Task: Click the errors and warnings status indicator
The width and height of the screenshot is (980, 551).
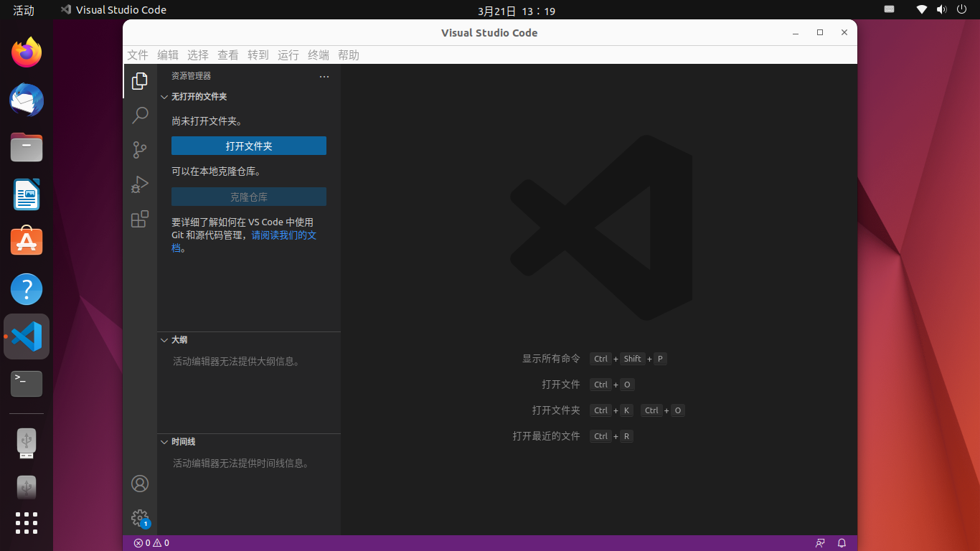Action: [x=151, y=543]
